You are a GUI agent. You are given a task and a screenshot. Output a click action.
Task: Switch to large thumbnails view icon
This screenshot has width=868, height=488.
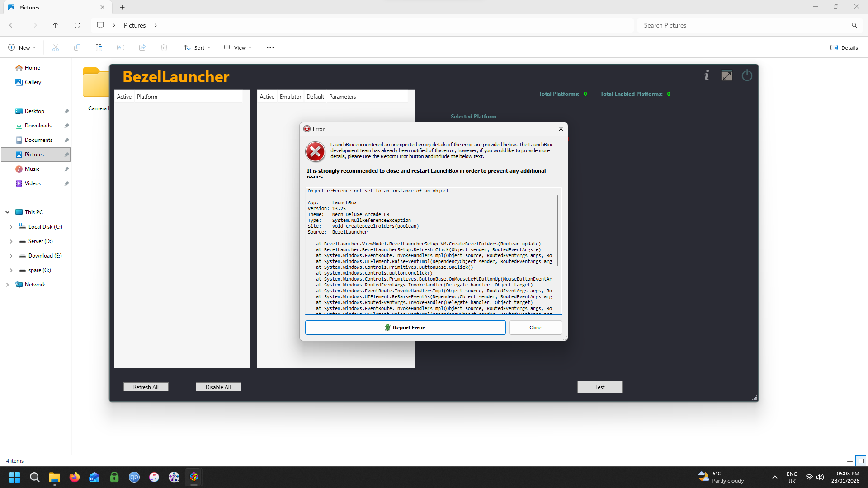click(861, 461)
